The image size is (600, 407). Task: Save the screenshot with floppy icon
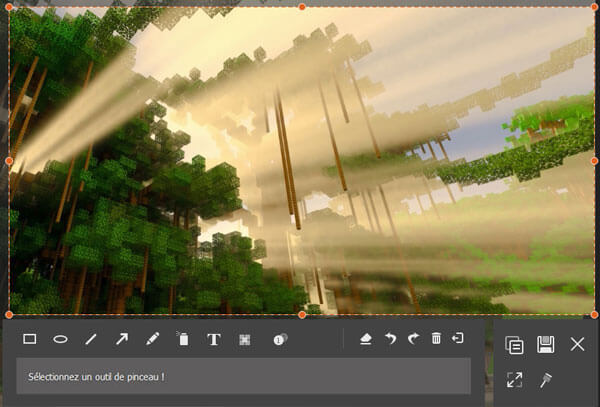tap(546, 344)
